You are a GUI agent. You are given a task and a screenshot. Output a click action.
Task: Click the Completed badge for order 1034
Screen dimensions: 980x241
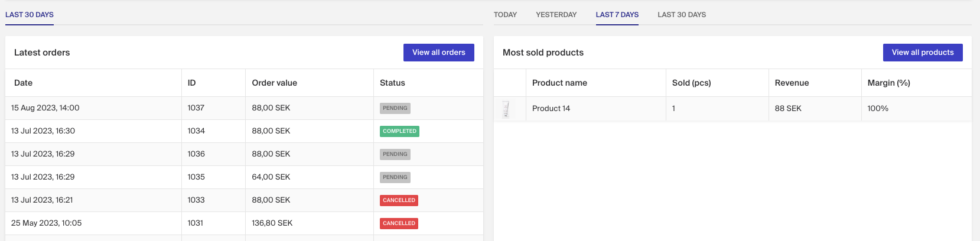(399, 131)
